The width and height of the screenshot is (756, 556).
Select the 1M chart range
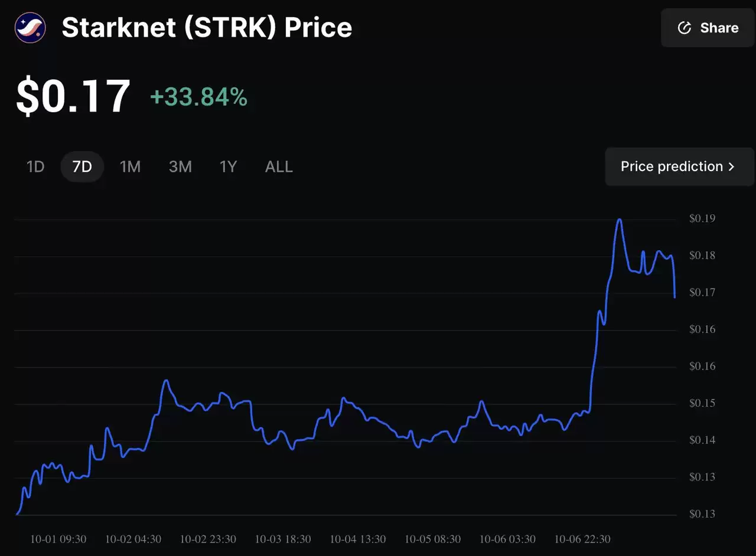point(131,166)
